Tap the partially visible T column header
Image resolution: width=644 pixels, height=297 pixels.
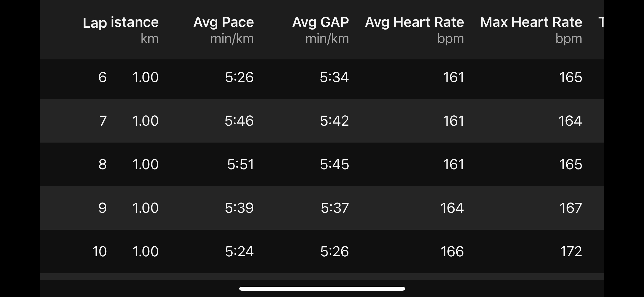(x=601, y=22)
